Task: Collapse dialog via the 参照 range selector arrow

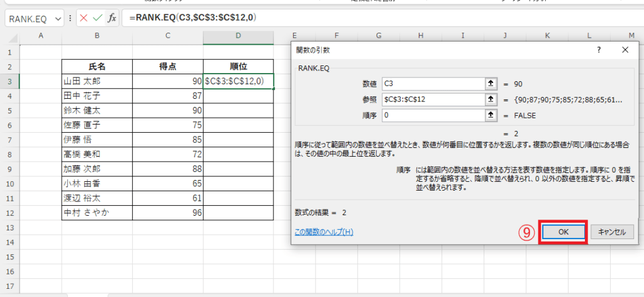Action: [490, 100]
